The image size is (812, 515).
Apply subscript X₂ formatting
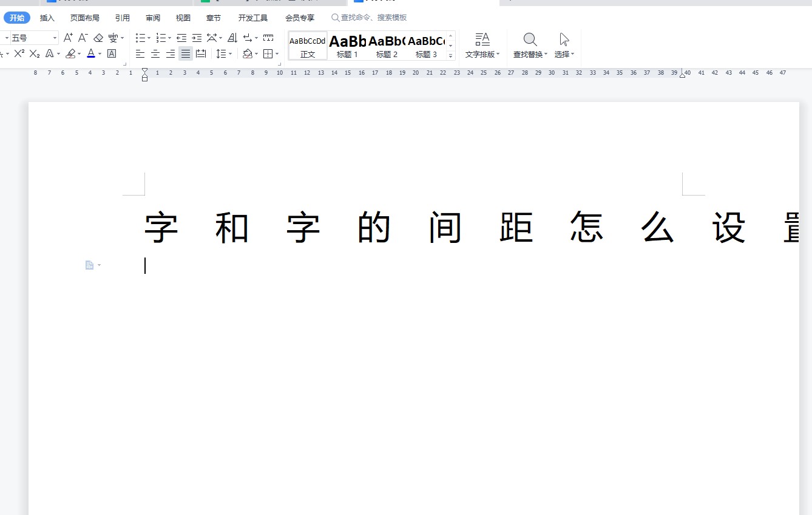[x=35, y=53]
